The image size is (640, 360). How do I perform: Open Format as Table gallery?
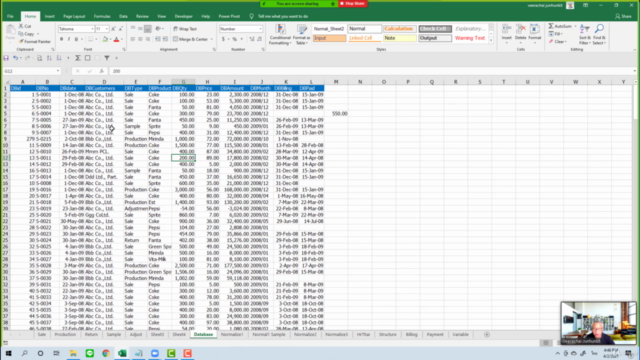(302, 35)
